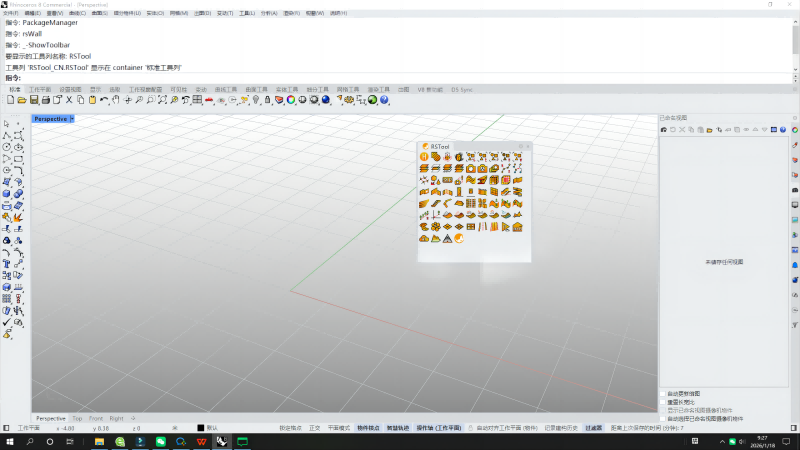Toggle 锁定格点 grid snap in status bar

click(292, 428)
